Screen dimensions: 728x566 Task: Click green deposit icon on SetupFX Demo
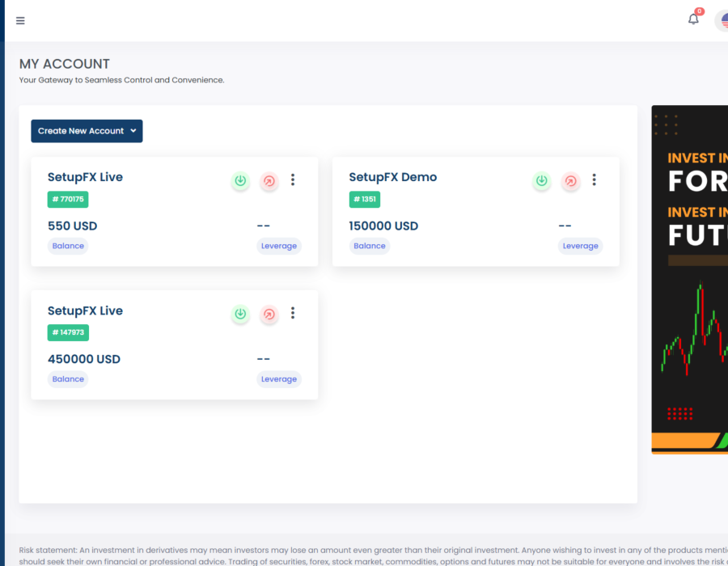[x=542, y=181]
